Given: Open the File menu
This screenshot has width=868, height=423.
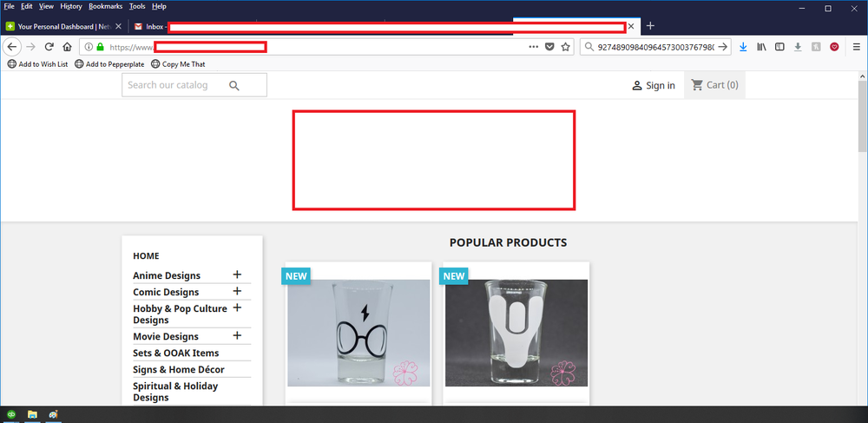Looking at the screenshot, I should click(x=9, y=7).
